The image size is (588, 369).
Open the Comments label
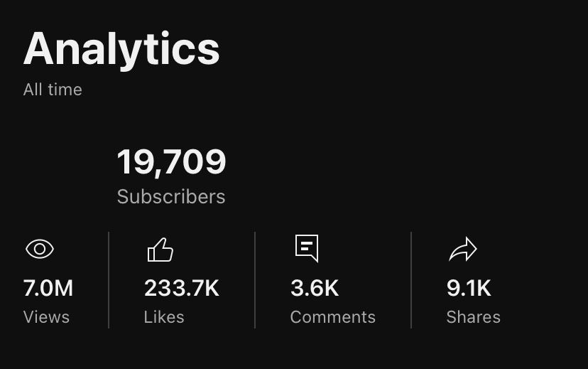coord(332,317)
